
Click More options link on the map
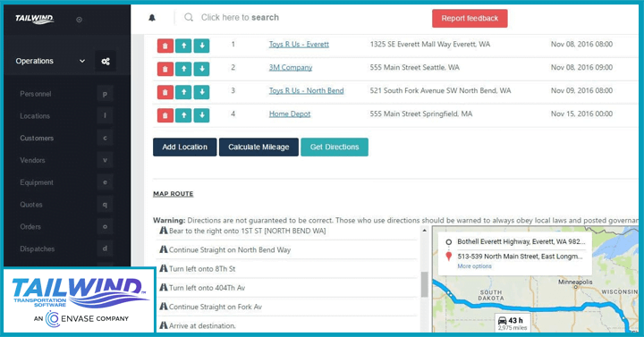coord(474,266)
